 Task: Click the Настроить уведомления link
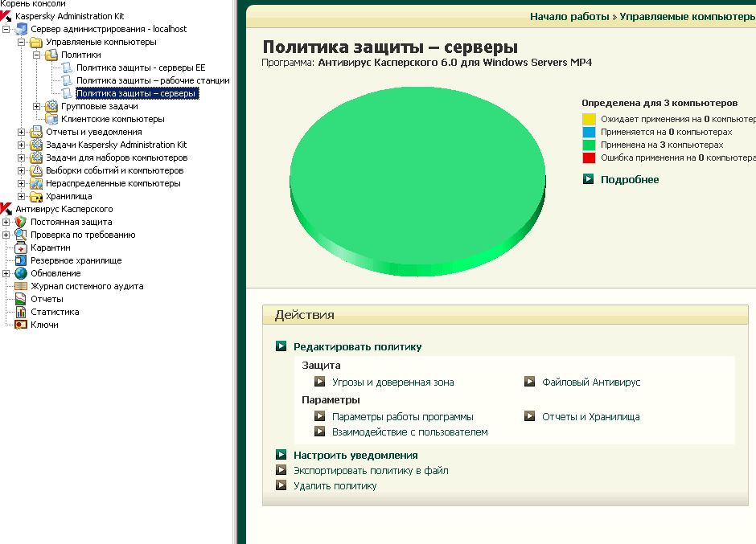(355, 456)
